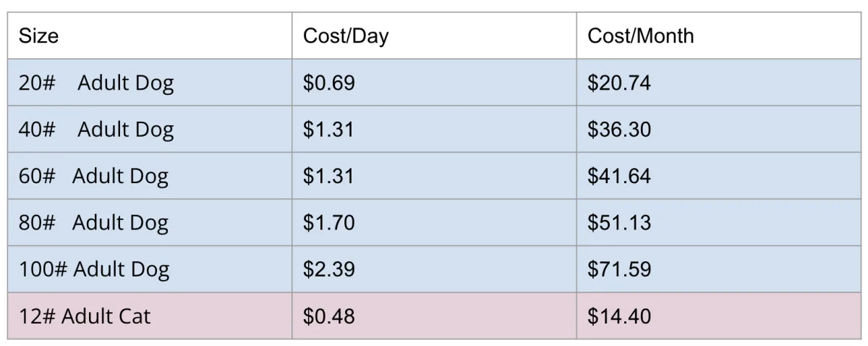The height and width of the screenshot is (346, 868).
Task: Select the $2.39 cost per day cell
Action: point(434,269)
